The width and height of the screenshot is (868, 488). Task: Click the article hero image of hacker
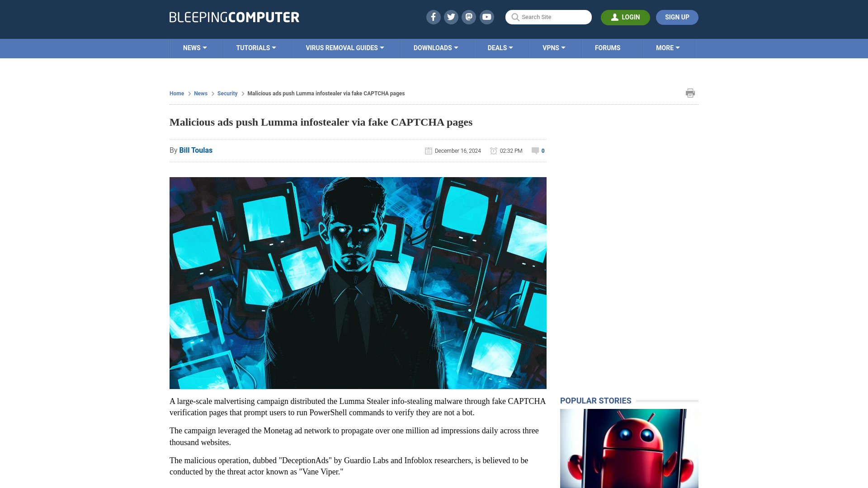coord(358,283)
